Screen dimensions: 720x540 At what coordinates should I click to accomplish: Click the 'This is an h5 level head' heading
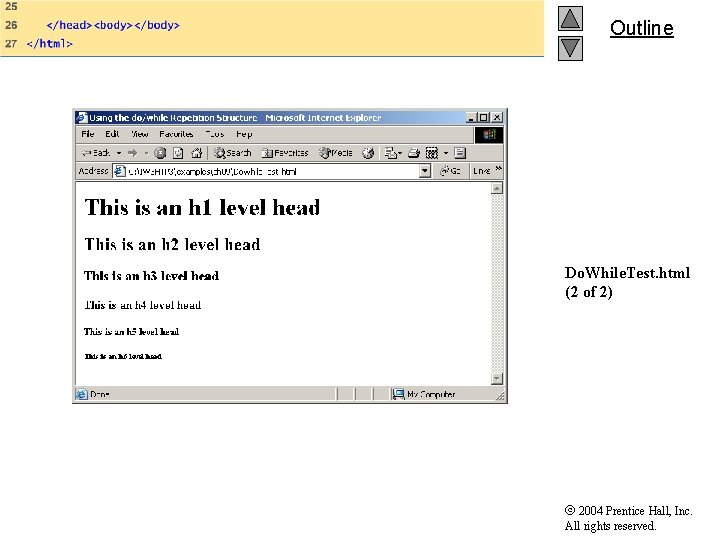pos(131,332)
